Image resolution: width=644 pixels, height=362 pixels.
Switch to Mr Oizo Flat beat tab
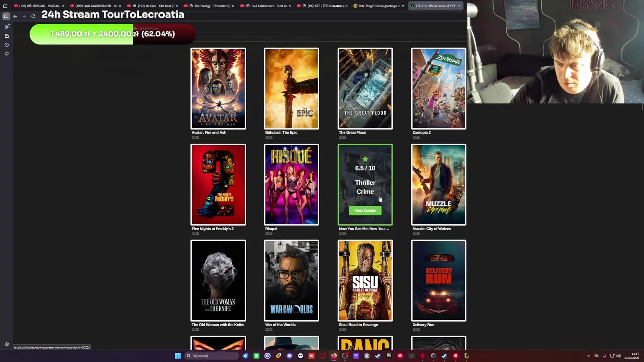(152, 6)
